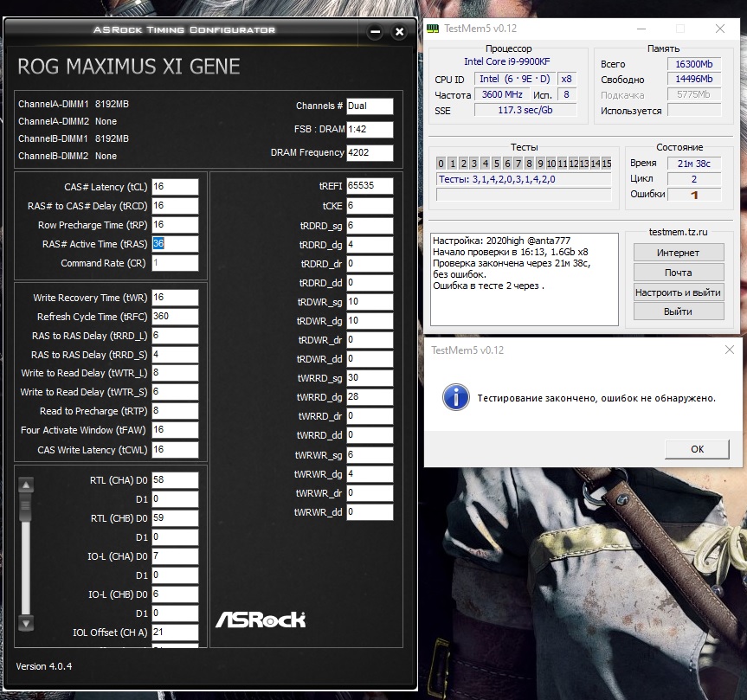Click the tRDRD_dg value field
The image size is (747, 700).
click(370, 245)
